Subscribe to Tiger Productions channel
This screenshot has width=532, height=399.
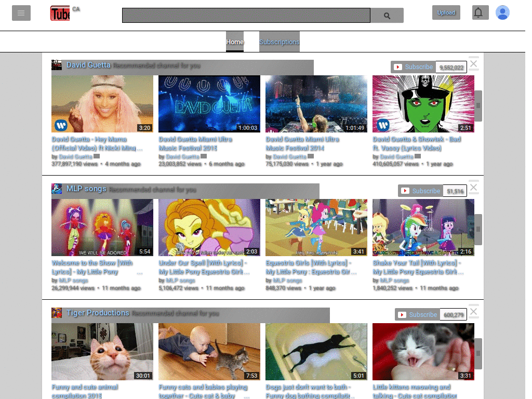tap(417, 315)
